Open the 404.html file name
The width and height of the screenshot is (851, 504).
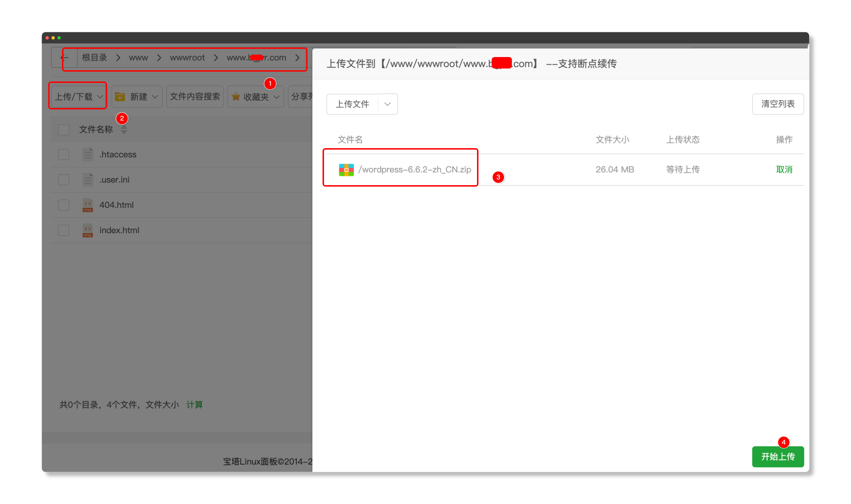tap(116, 205)
